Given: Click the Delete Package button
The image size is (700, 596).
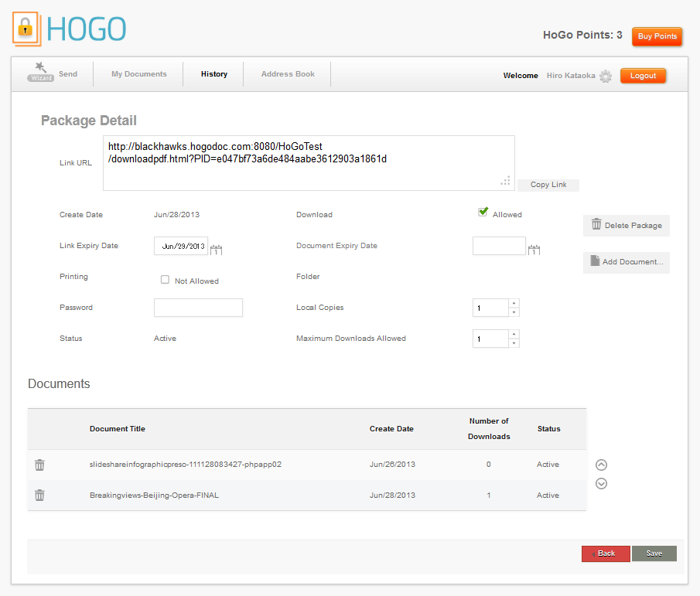Looking at the screenshot, I should 627,225.
